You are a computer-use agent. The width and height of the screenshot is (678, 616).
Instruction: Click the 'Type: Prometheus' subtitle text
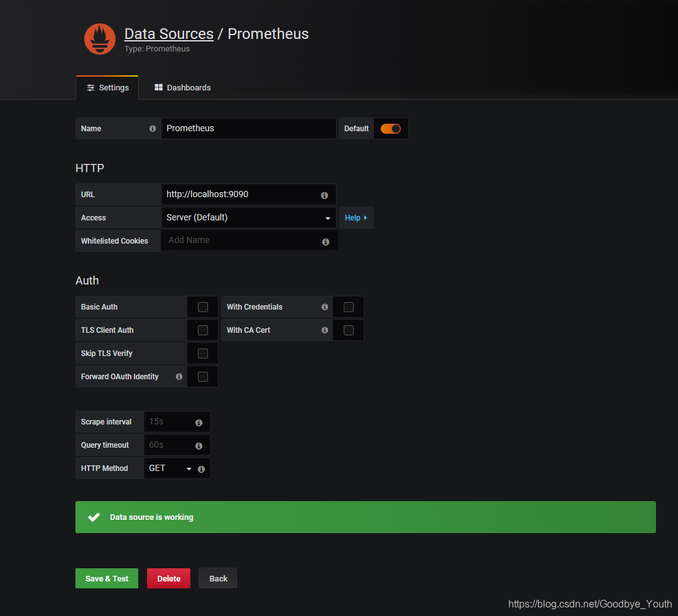[157, 49]
